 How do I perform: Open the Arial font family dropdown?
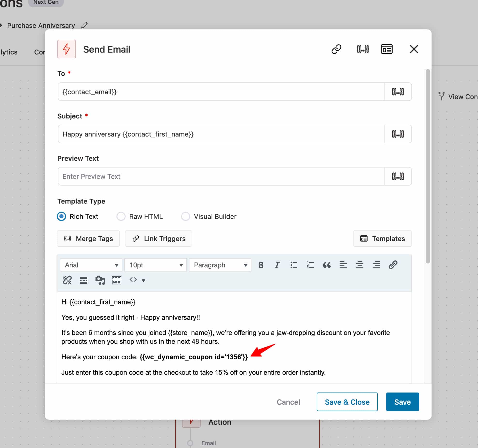(x=91, y=265)
